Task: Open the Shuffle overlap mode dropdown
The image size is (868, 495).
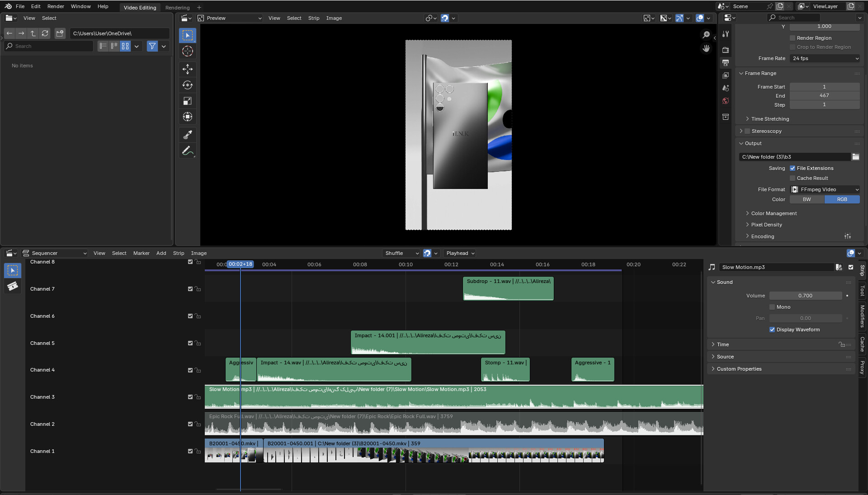Action: [x=401, y=253]
